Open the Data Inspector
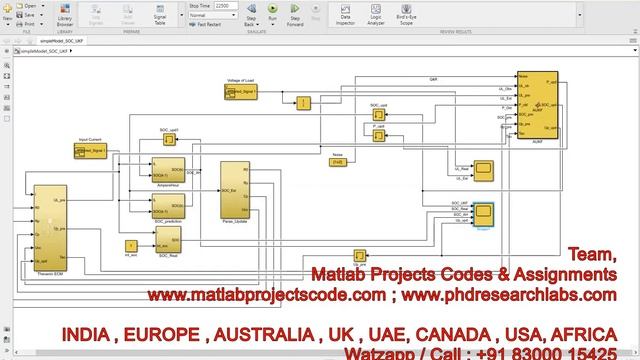The height and width of the screenshot is (360, 640). pos(345,15)
